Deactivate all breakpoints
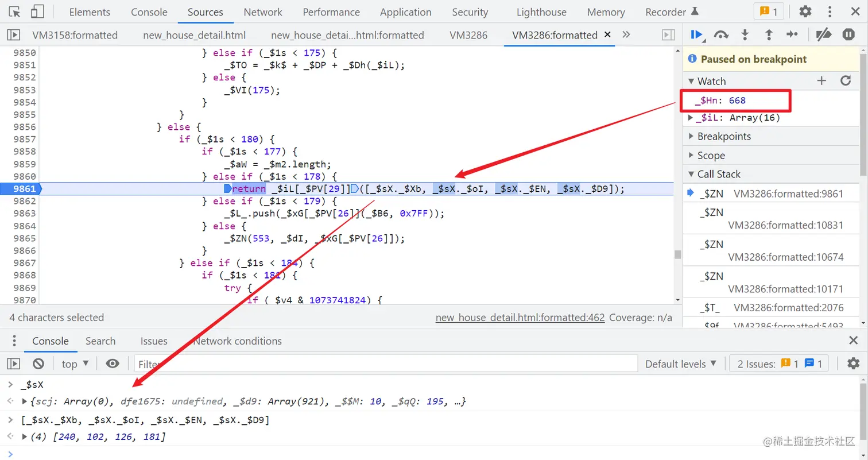Viewport: 868px width, 460px height. pyautogui.click(x=824, y=35)
